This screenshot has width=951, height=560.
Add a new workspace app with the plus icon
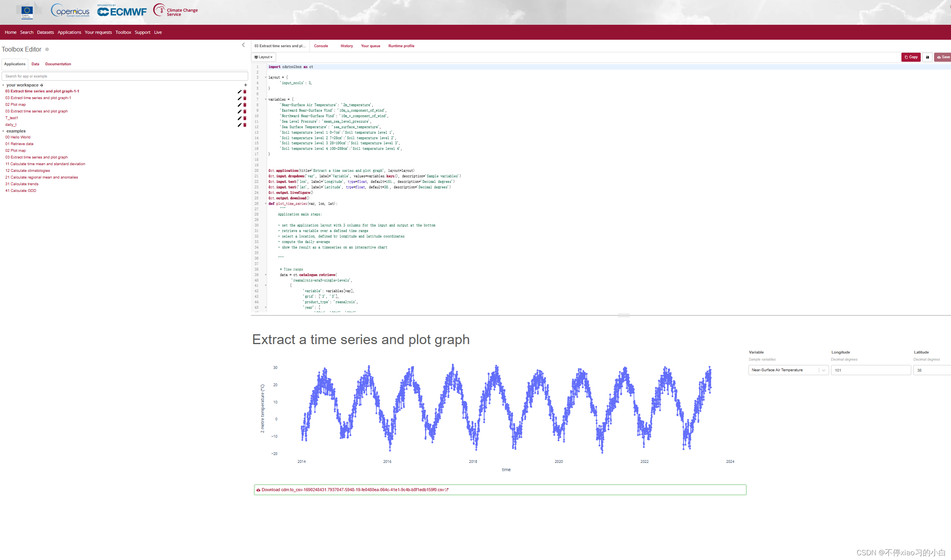[245, 85]
